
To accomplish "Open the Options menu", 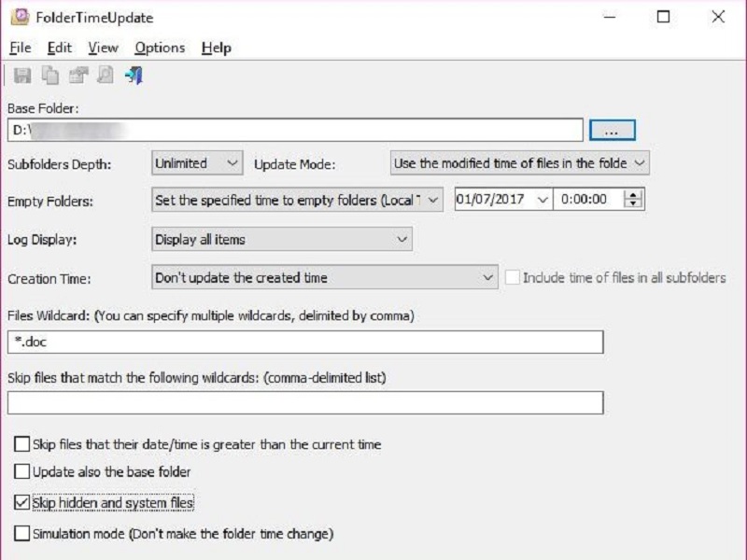I will pos(160,48).
